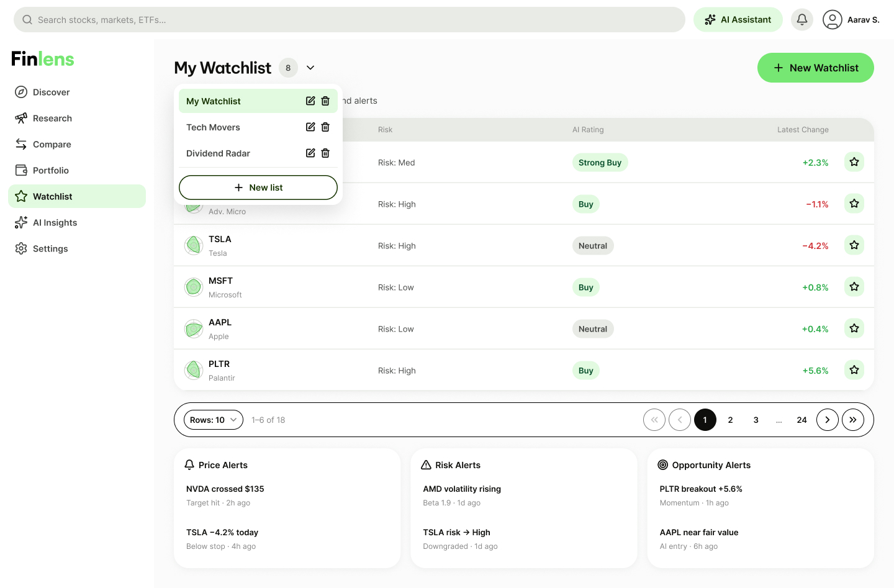Click the Neutral badge in the AAPL row
The width and height of the screenshot is (894, 588).
pos(593,329)
